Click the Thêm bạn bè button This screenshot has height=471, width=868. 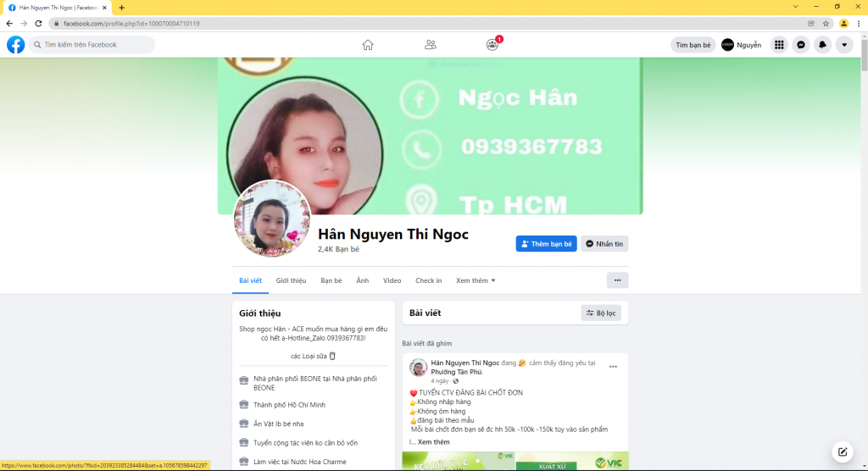point(547,243)
